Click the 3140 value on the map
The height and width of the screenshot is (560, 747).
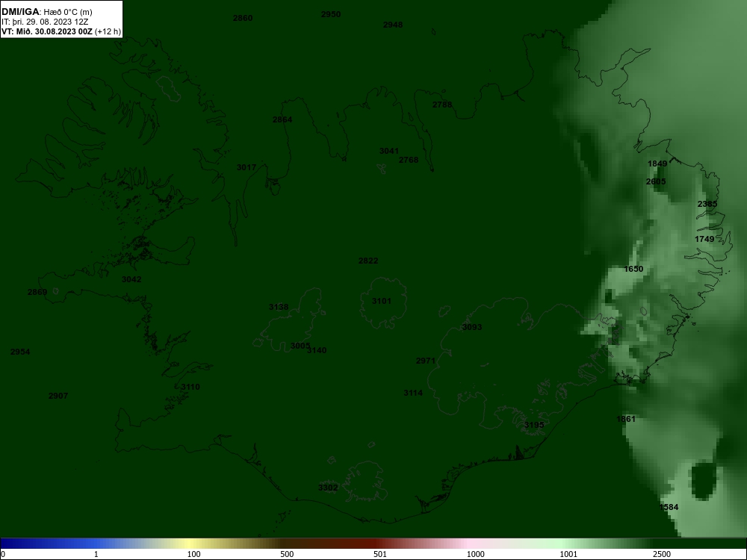[x=317, y=350]
